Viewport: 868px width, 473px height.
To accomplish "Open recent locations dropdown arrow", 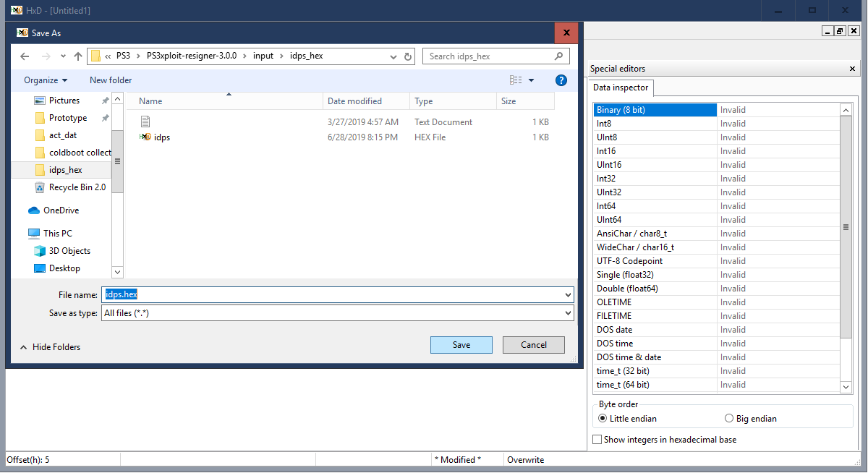I will (62, 56).
